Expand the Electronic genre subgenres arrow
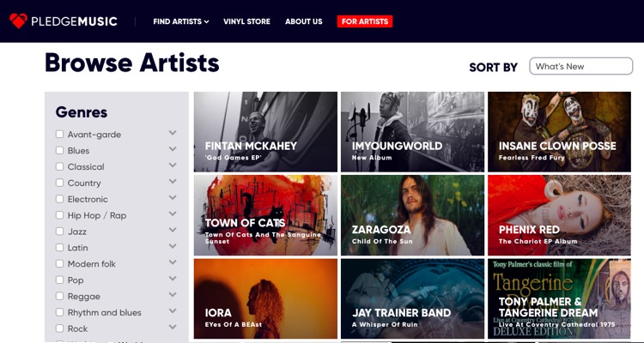This screenshot has width=644, height=343. 173,197
